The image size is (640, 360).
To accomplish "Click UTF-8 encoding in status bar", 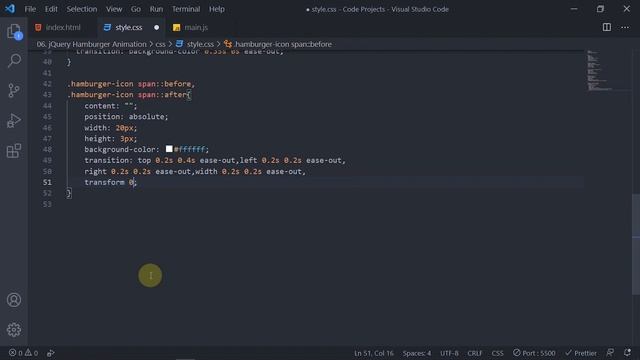I will [449, 353].
